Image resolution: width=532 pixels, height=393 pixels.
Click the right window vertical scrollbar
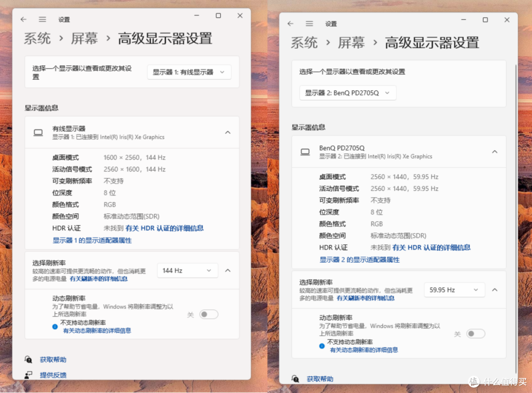point(516,219)
